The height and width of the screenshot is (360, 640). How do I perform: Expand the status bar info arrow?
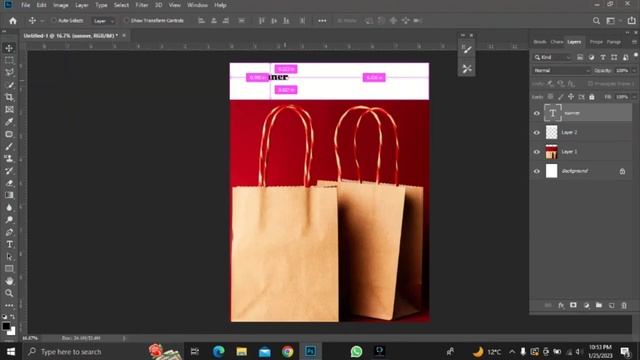(x=124, y=338)
